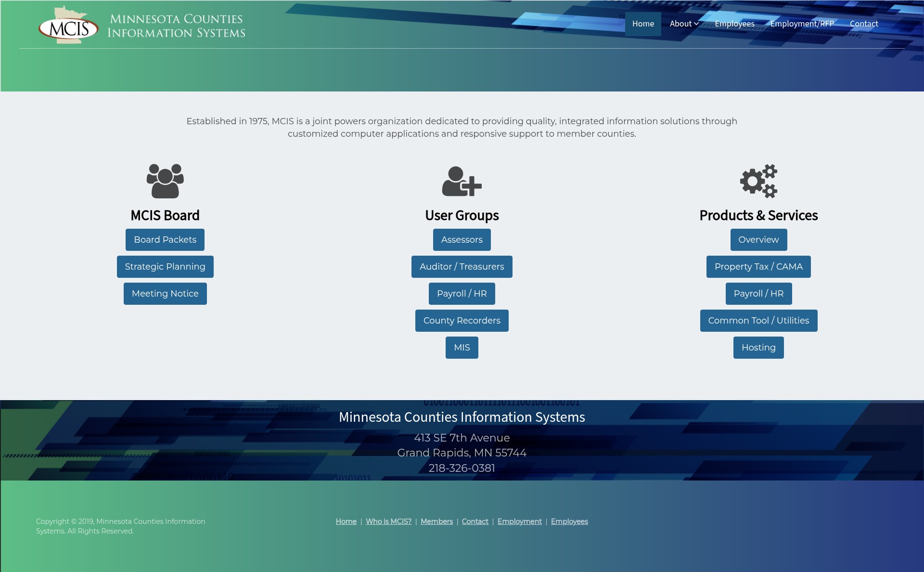Click the Minnesota Counties Information Systems header title
Image resolution: width=924 pixels, height=572 pixels.
[x=176, y=26]
